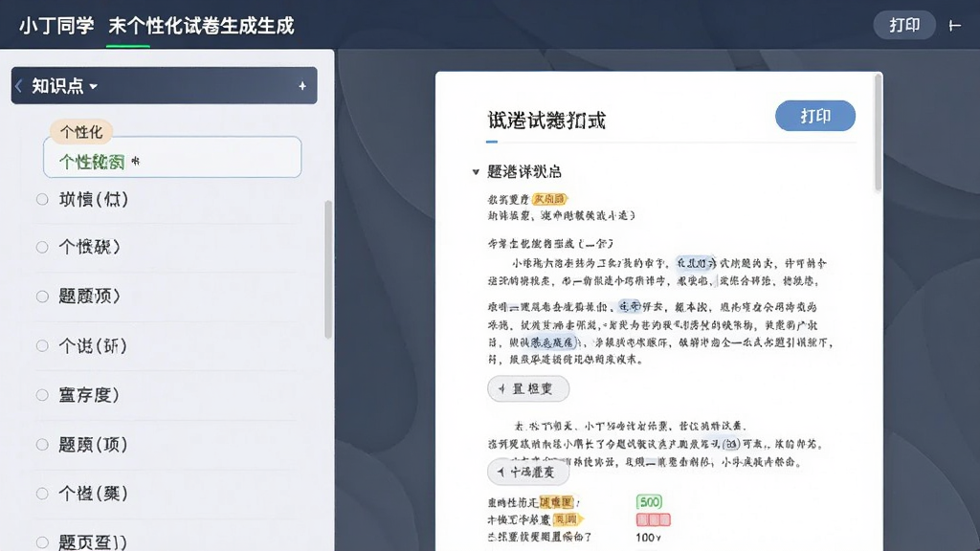Click the pill button between the two passages

528,388
